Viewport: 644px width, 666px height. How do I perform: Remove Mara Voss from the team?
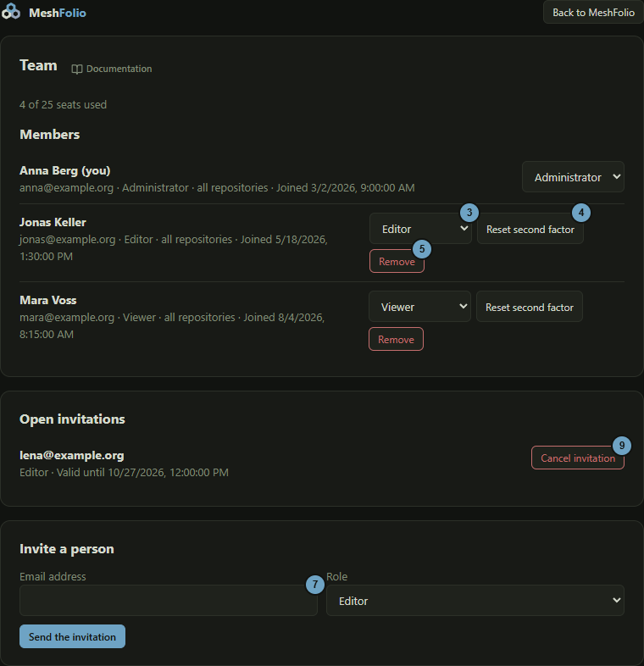pos(396,339)
